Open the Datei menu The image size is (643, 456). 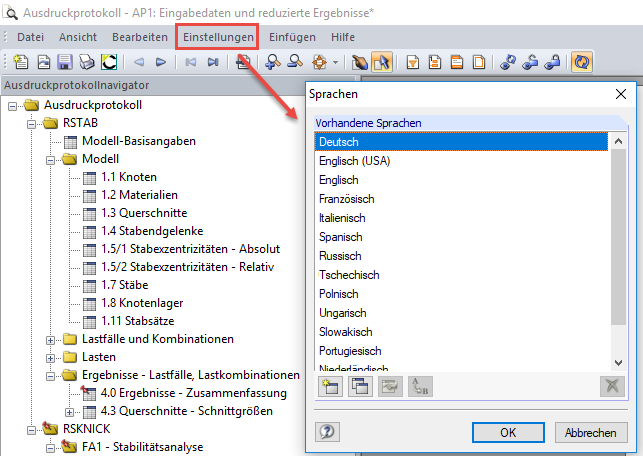30,37
